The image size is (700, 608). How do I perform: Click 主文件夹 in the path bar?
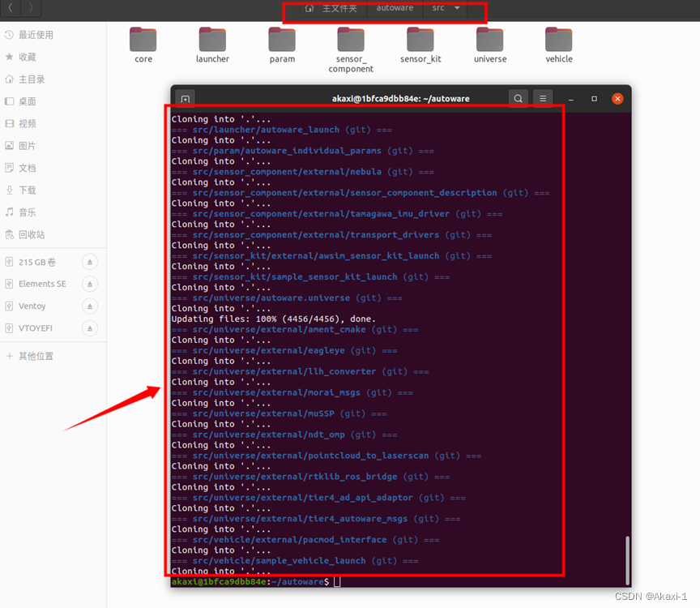(x=339, y=8)
